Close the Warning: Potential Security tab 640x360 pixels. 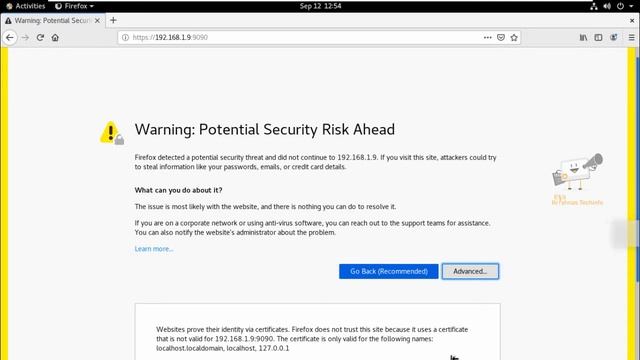(x=97, y=20)
